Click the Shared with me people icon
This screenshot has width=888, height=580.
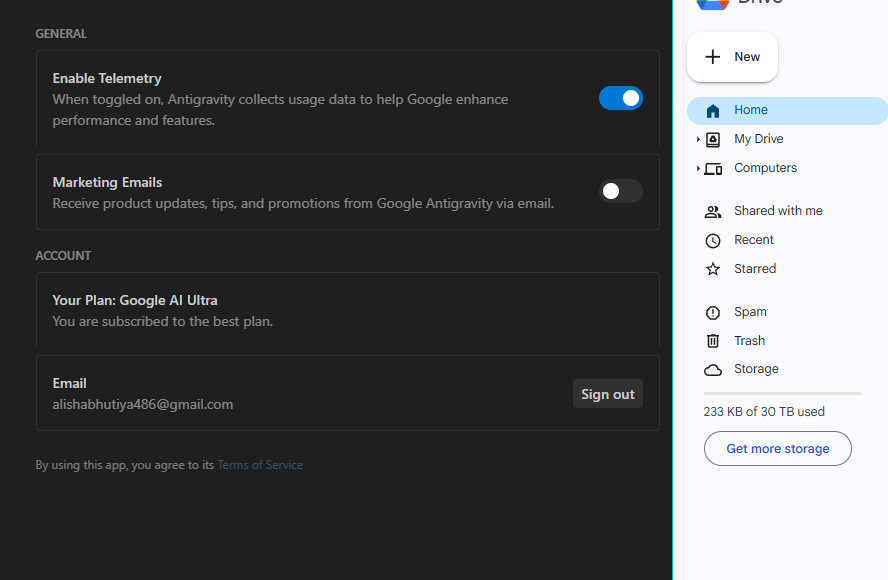(x=713, y=212)
